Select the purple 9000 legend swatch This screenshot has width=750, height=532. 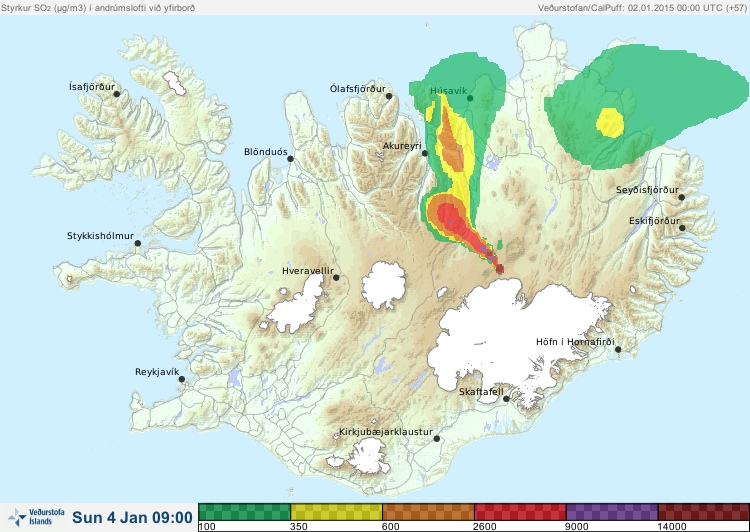[x=612, y=512]
